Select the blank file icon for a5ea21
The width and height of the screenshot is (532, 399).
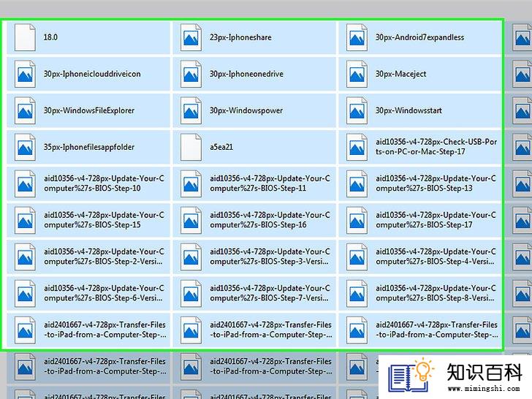coord(191,147)
